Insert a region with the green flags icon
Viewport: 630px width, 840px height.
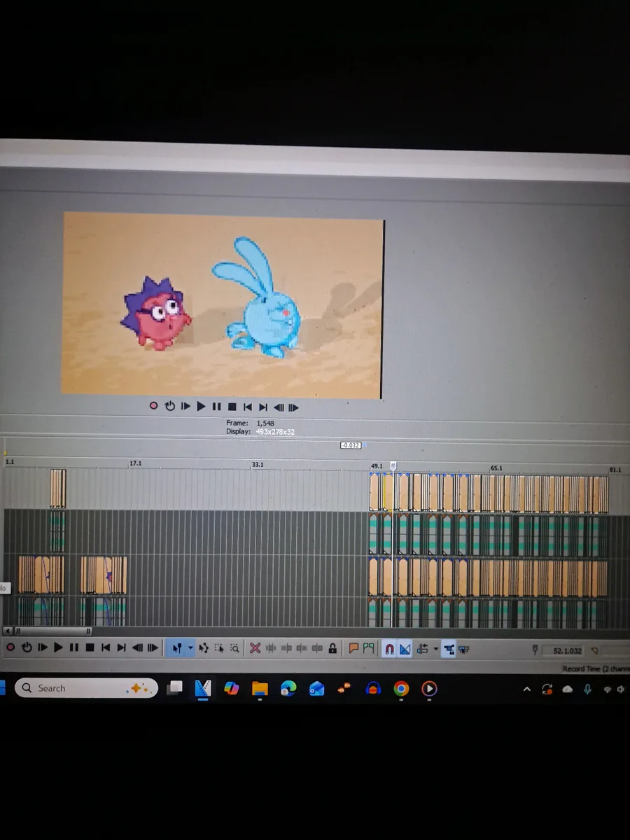pos(368,648)
